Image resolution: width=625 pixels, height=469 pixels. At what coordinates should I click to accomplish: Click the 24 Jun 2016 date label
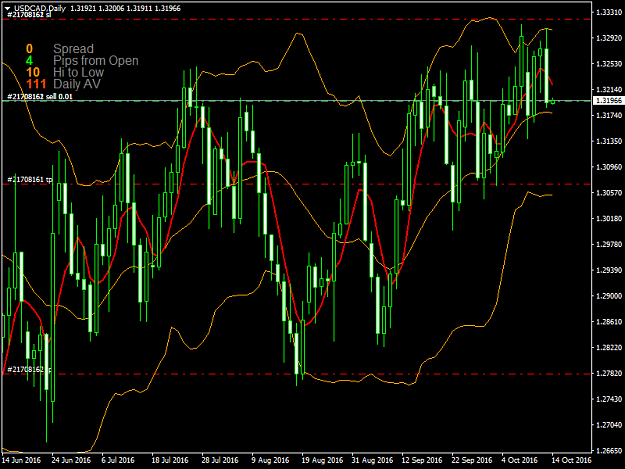(x=71, y=460)
